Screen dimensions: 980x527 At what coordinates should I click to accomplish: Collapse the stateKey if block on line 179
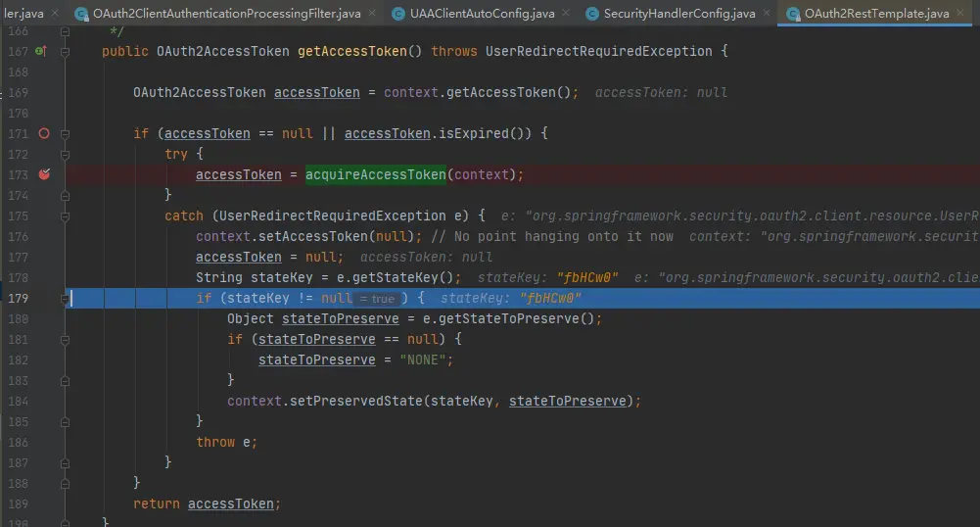click(65, 299)
